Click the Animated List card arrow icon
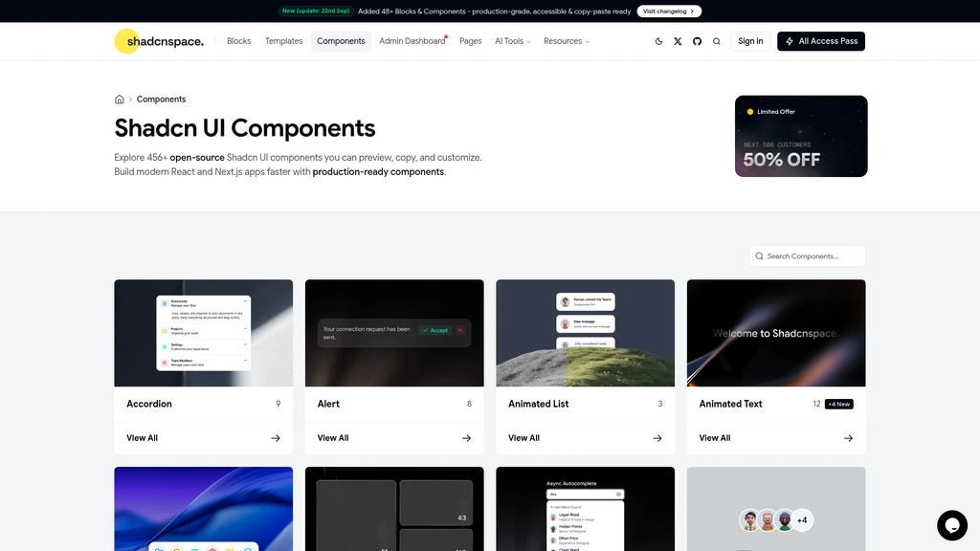 (x=657, y=438)
